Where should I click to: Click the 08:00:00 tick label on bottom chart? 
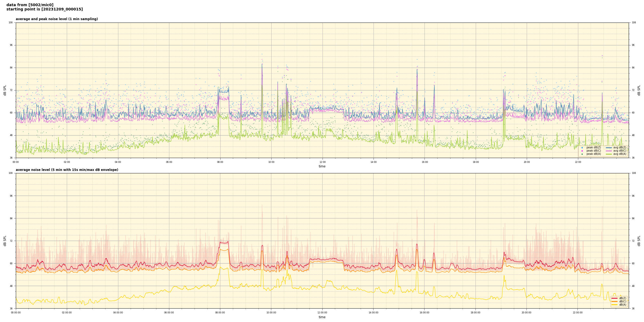click(220, 313)
